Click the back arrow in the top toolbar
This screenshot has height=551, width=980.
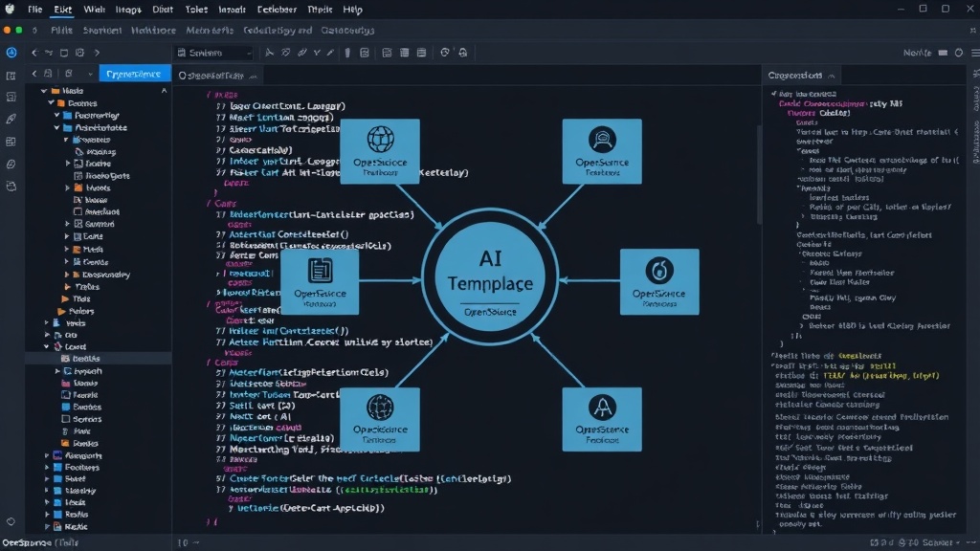(34, 54)
